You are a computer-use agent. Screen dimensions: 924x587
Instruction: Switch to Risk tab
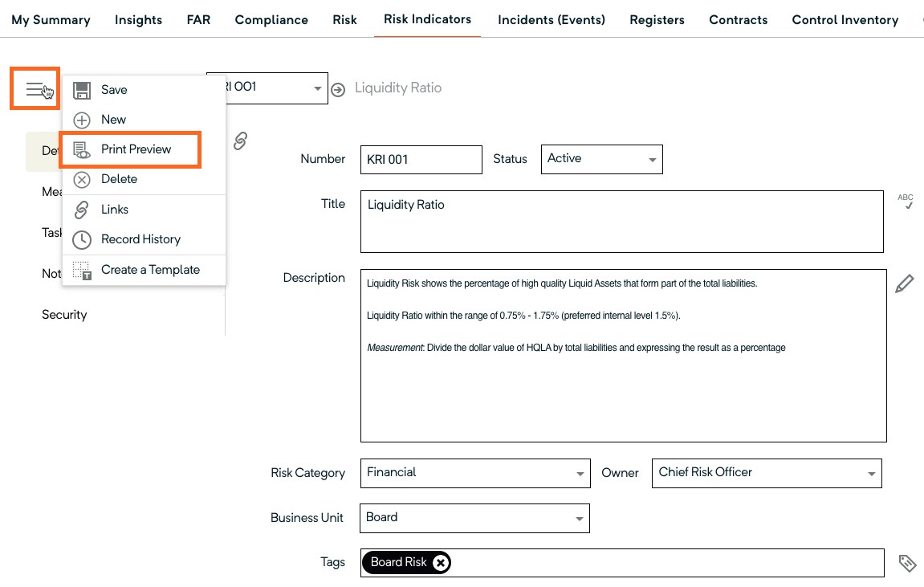(x=344, y=20)
